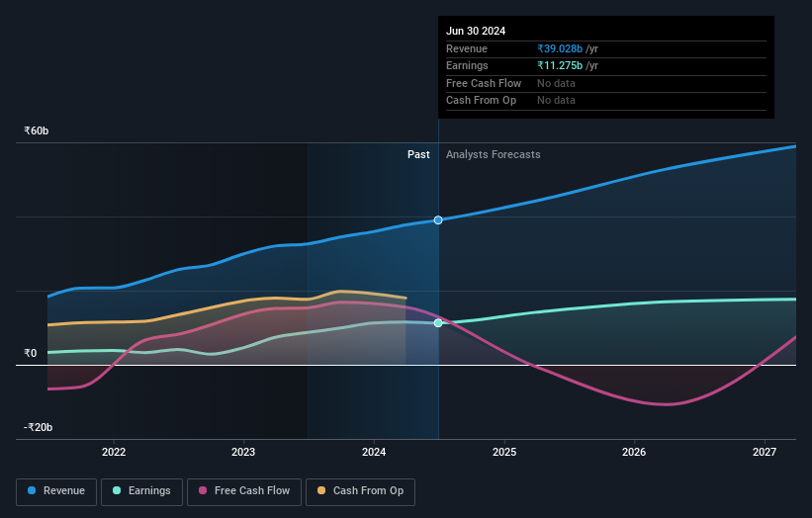
Task: Click the 2027 x-axis label
Action: pos(764,452)
